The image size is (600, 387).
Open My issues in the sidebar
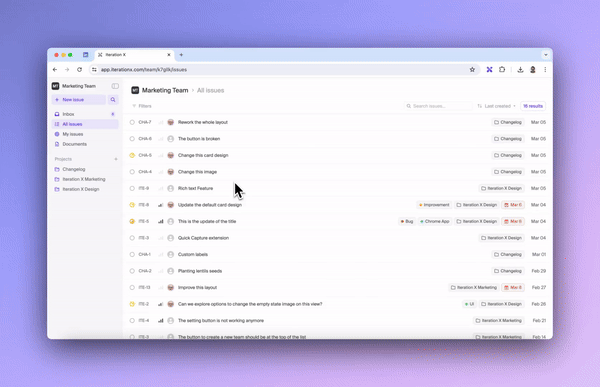click(85, 134)
